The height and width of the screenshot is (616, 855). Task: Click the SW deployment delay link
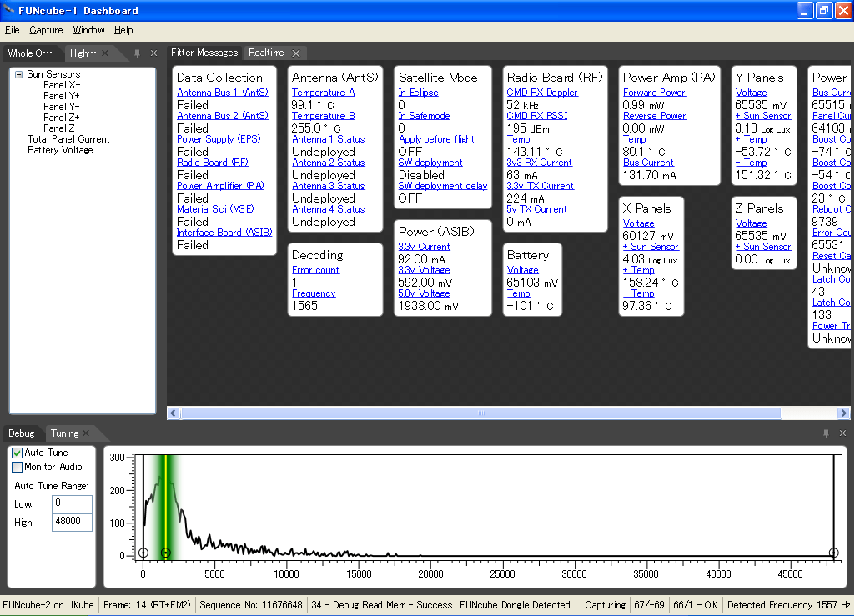(443, 186)
